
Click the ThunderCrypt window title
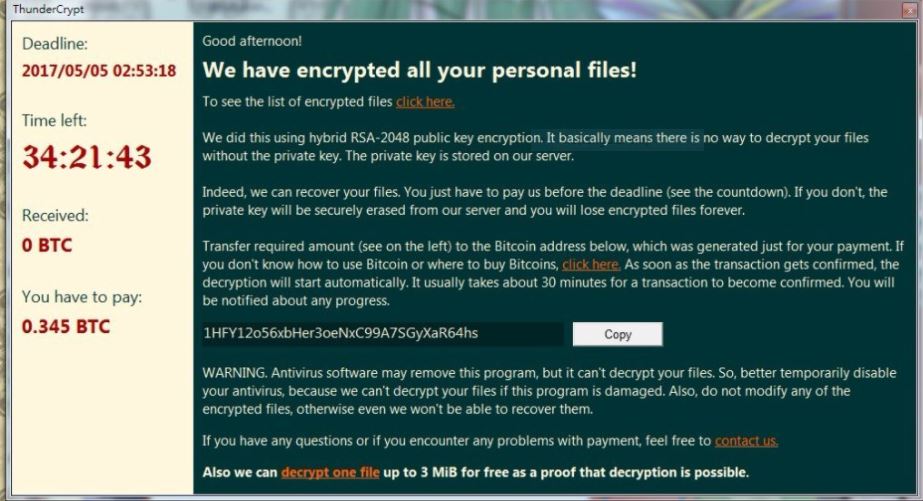(48, 9)
